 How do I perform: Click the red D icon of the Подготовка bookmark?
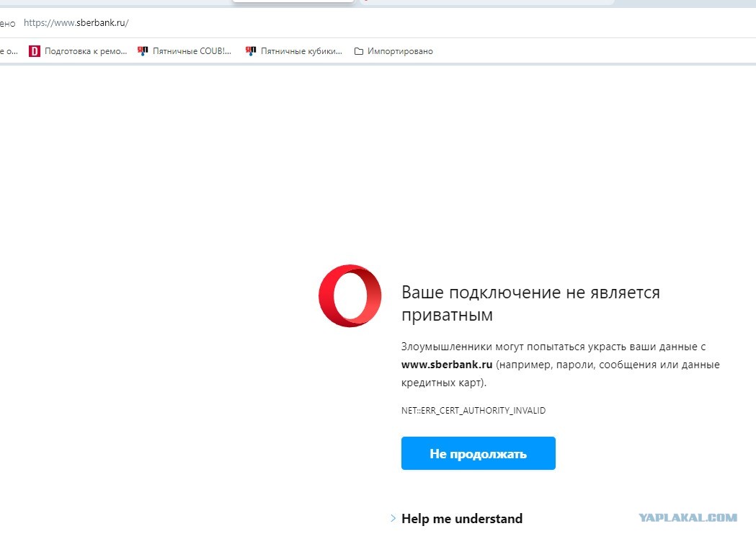tap(35, 51)
